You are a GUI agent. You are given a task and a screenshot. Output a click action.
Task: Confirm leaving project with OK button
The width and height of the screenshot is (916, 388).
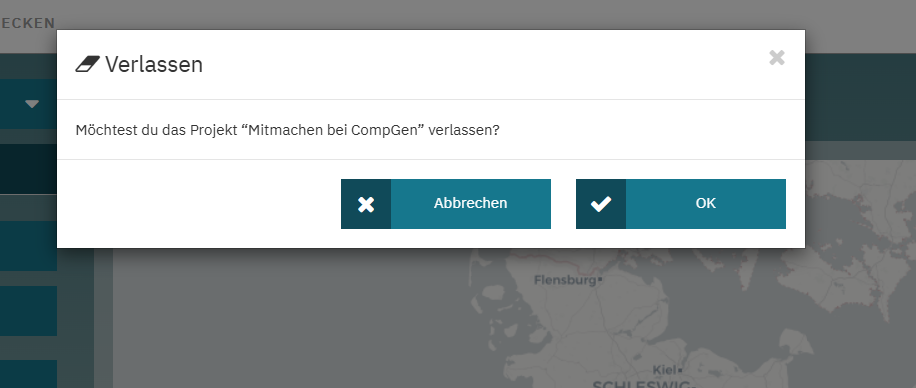(x=681, y=204)
